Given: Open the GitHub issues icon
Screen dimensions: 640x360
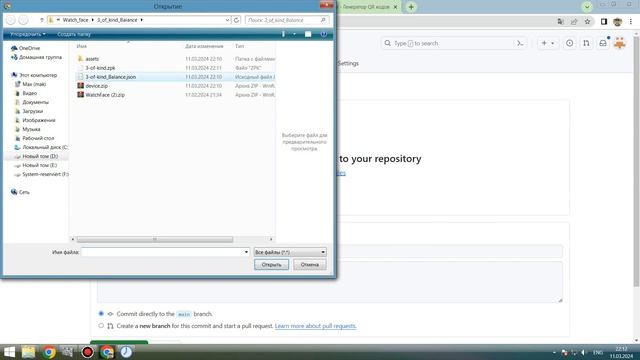Looking at the screenshot, I should pos(569,43).
